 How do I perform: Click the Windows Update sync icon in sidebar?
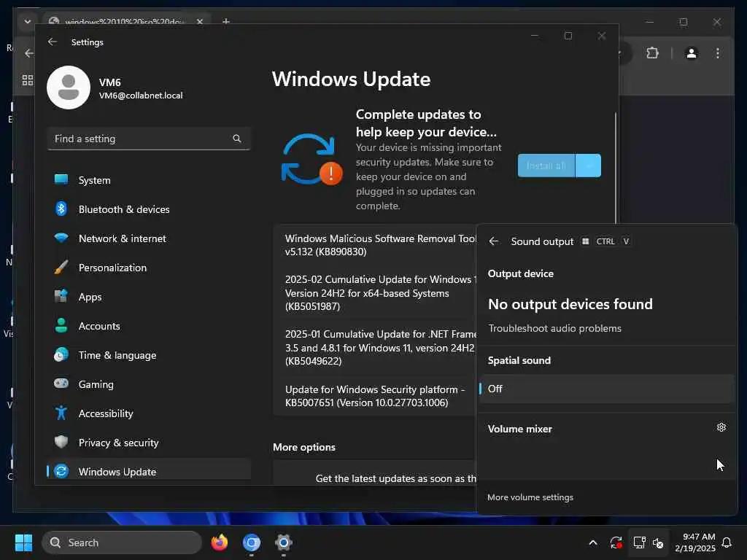[x=61, y=472]
